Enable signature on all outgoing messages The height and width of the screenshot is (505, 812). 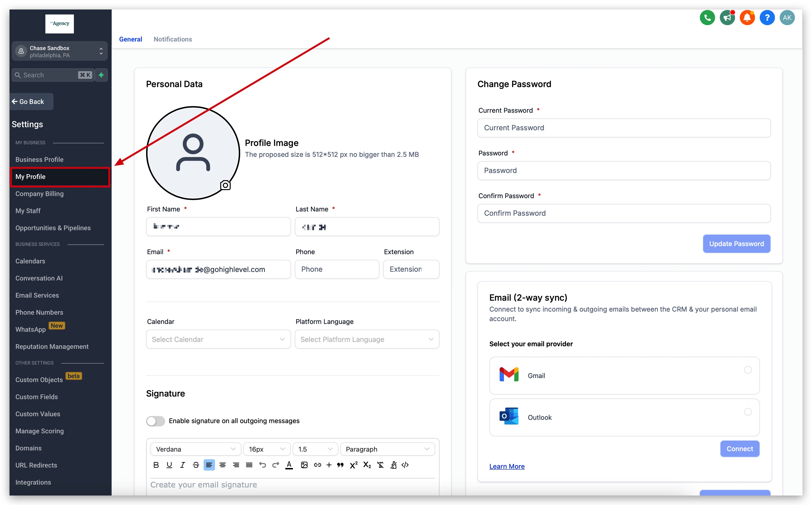(x=155, y=421)
